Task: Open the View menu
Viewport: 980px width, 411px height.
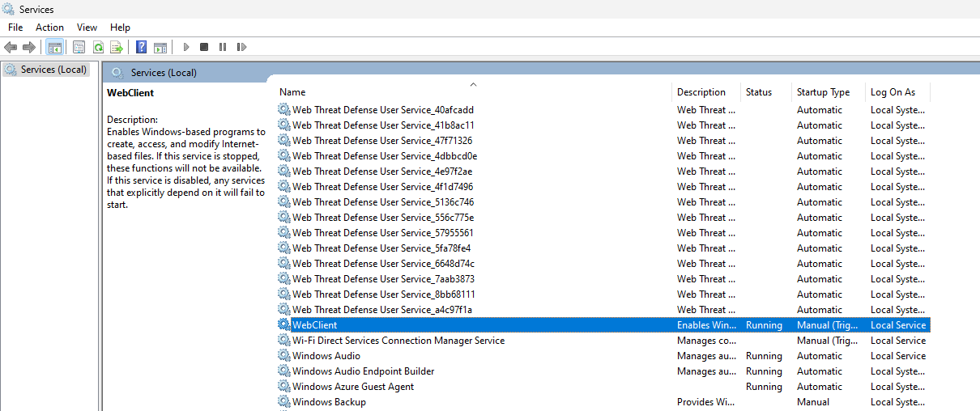Action: click(x=87, y=28)
